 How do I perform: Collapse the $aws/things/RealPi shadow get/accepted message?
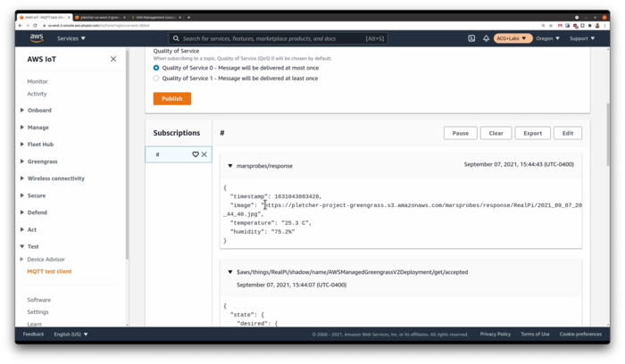(230, 272)
